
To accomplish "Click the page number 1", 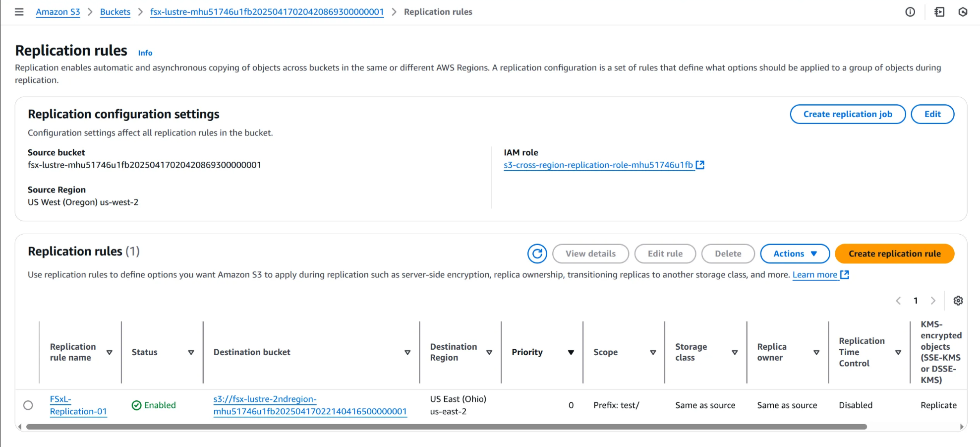I will [x=916, y=301].
